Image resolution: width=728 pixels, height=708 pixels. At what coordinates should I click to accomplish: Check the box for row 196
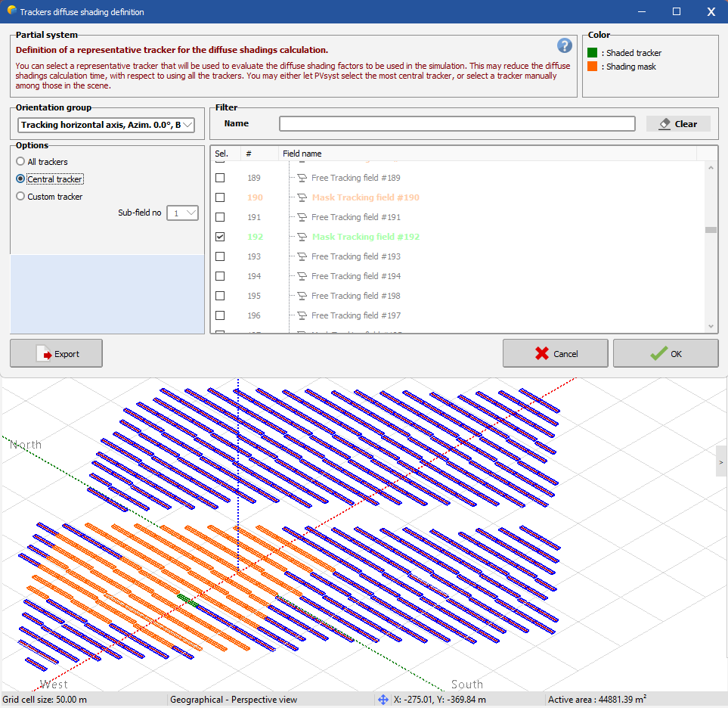[x=220, y=315]
